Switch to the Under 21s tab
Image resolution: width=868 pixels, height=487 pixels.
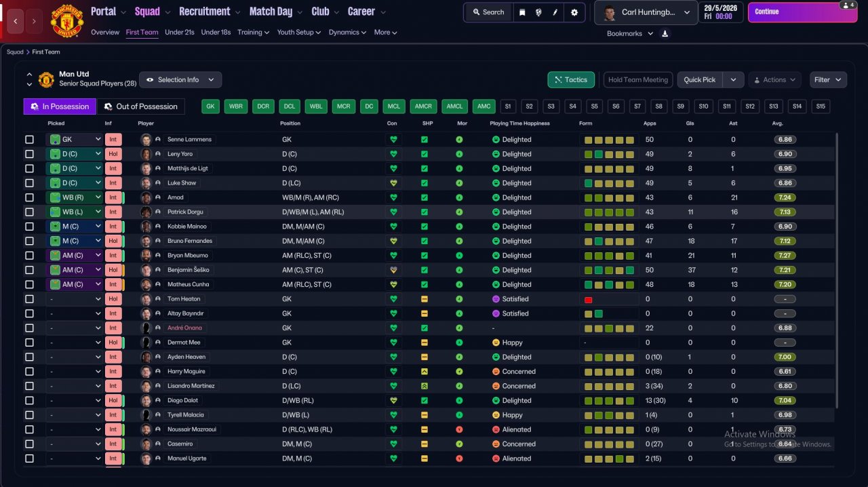click(180, 32)
